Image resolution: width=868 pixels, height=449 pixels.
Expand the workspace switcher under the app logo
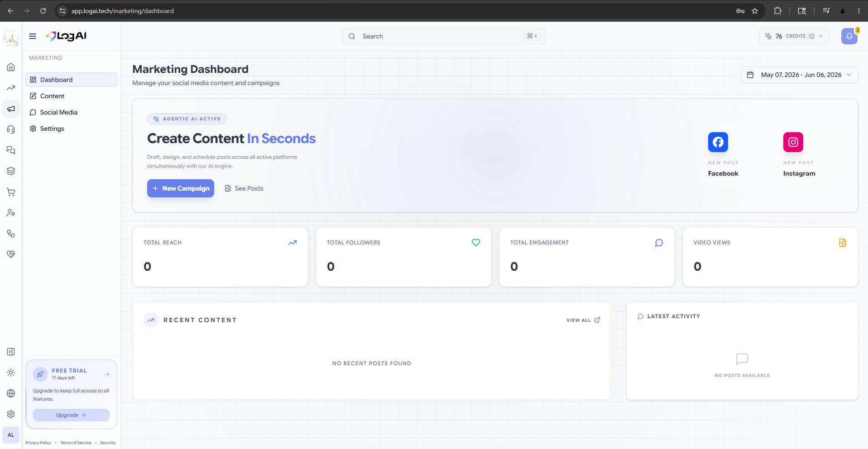click(17, 44)
